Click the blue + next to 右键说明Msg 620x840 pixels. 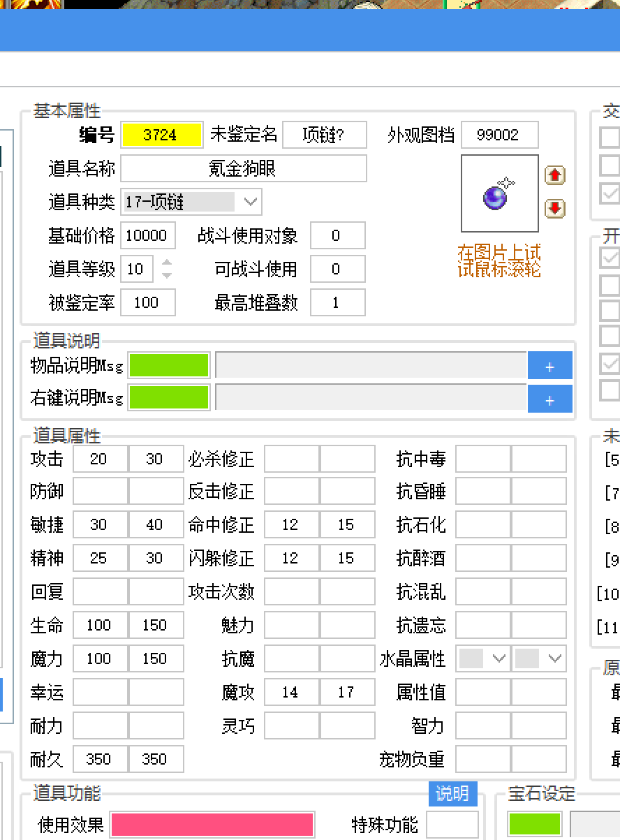[x=550, y=399]
